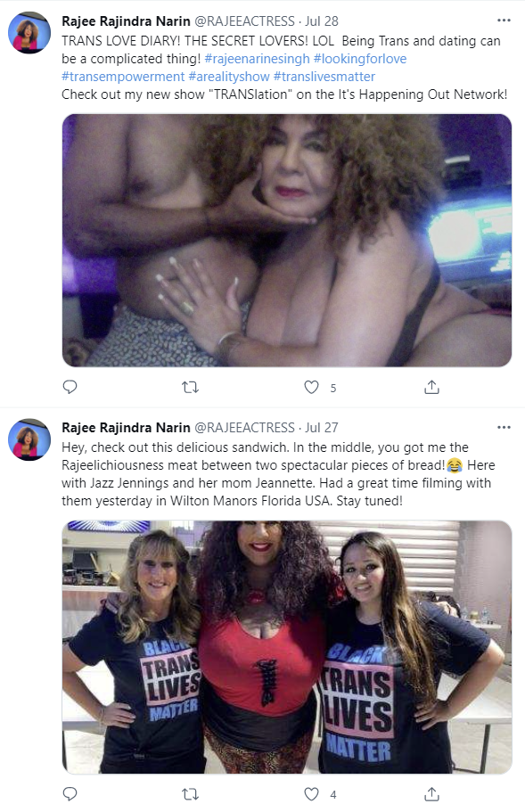525x812 pixels.
Task: Open more options for Jul 27 tweet
Action: [504, 427]
